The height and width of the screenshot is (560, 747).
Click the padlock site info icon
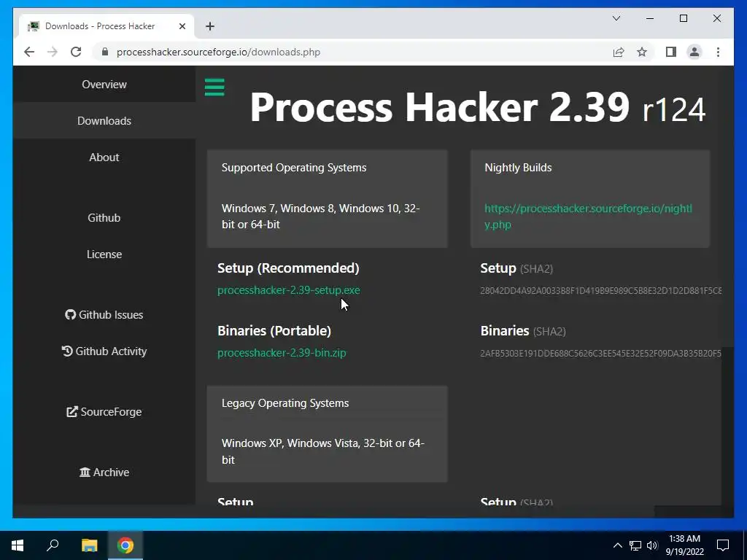[x=105, y=52]
